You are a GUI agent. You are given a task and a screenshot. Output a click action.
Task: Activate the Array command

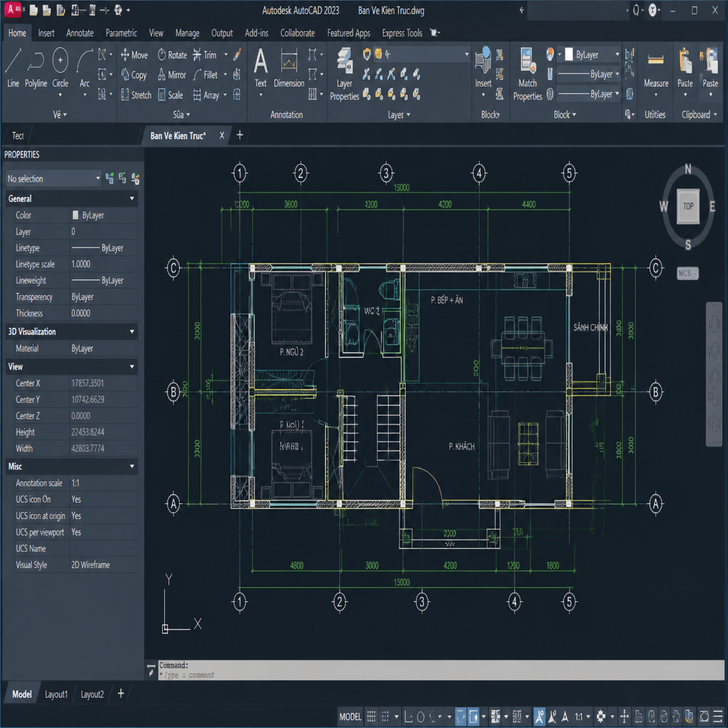[x=206, y=95]
